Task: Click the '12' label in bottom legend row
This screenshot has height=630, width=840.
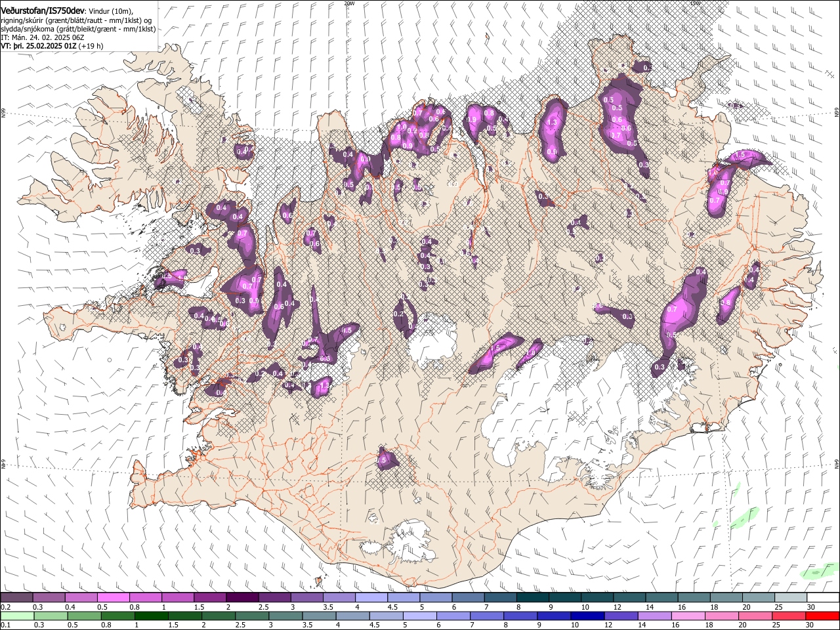Action: coord(608,625)
